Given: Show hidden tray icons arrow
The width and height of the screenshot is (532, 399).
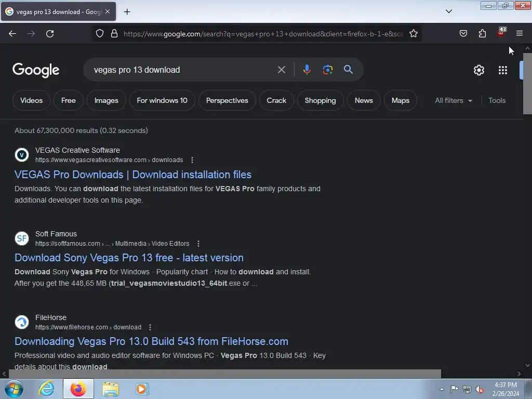Looking at the screenshot, I should (442, 389).
